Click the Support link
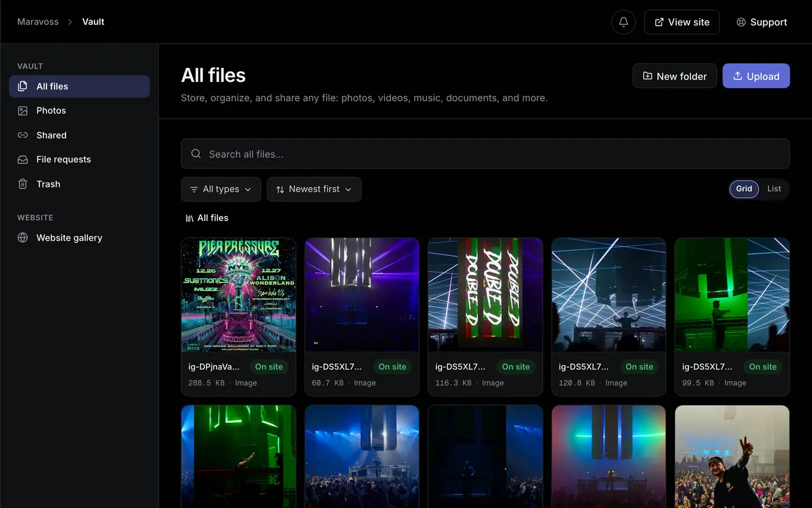Image resolution: width=812 pixels, height=508 pixels. pyautogui.click(x=761, y=22)
